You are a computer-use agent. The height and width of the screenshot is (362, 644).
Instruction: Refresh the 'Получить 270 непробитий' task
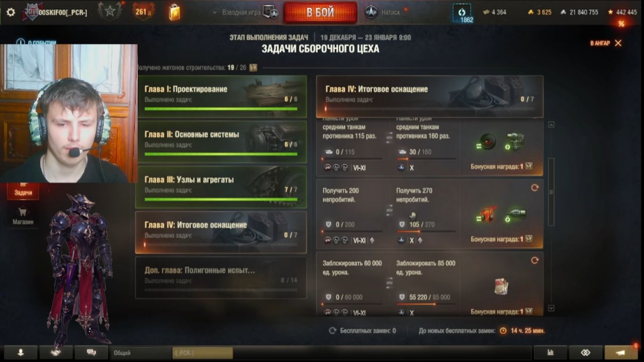[535, 187]
